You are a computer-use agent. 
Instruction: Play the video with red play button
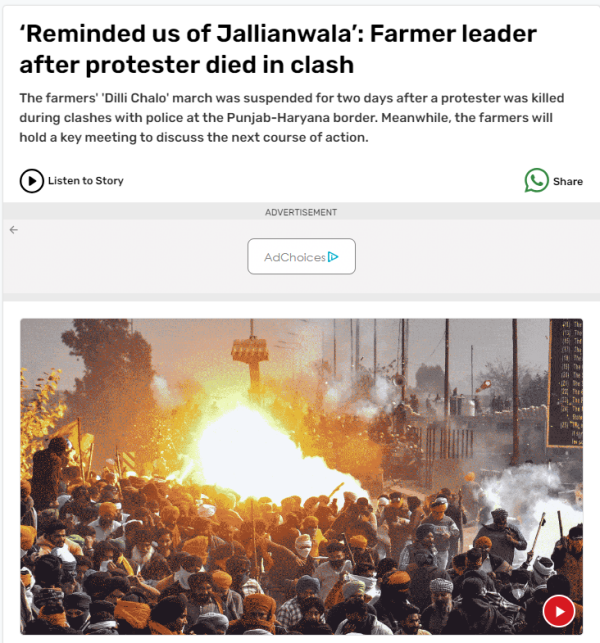click(559, 611)
